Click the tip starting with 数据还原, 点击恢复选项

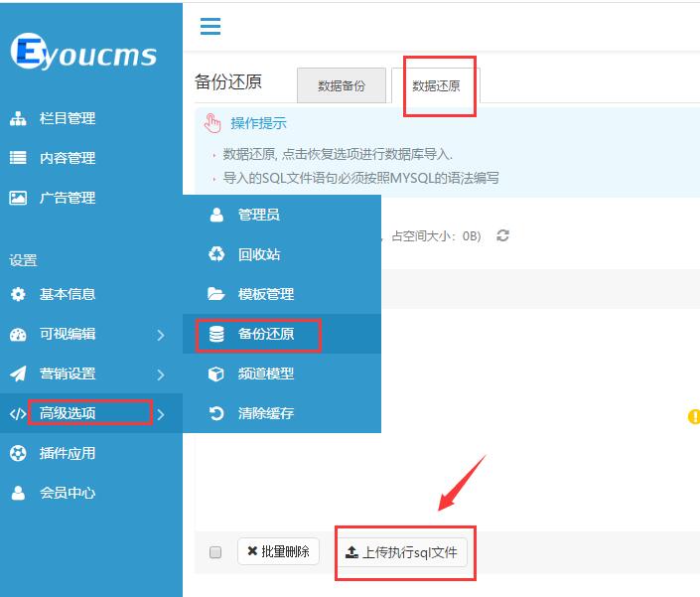[338, 155]
